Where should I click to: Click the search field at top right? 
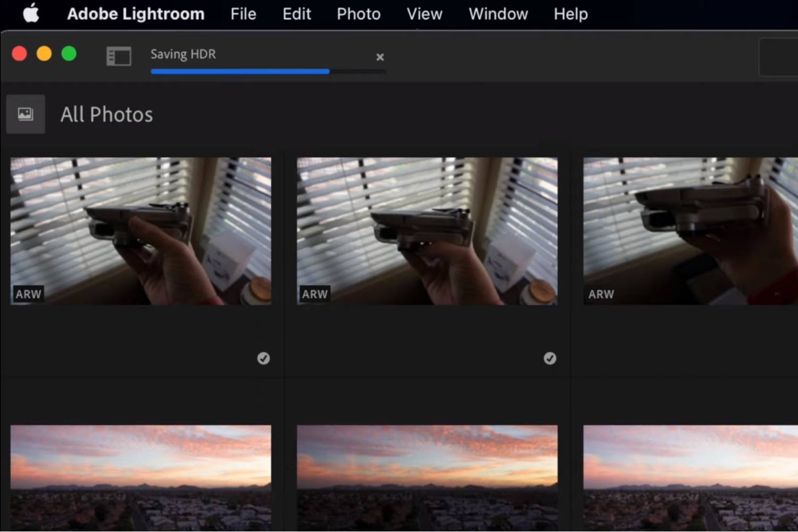778,57
